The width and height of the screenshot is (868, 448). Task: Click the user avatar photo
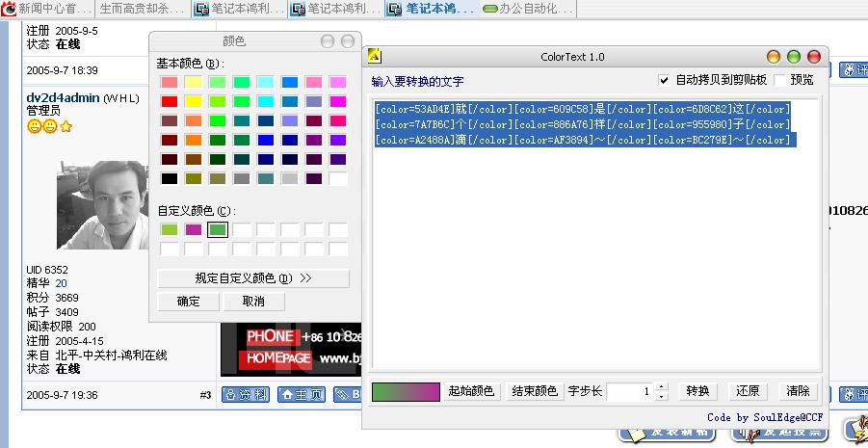pyautogui.click(x=98, y=198)
